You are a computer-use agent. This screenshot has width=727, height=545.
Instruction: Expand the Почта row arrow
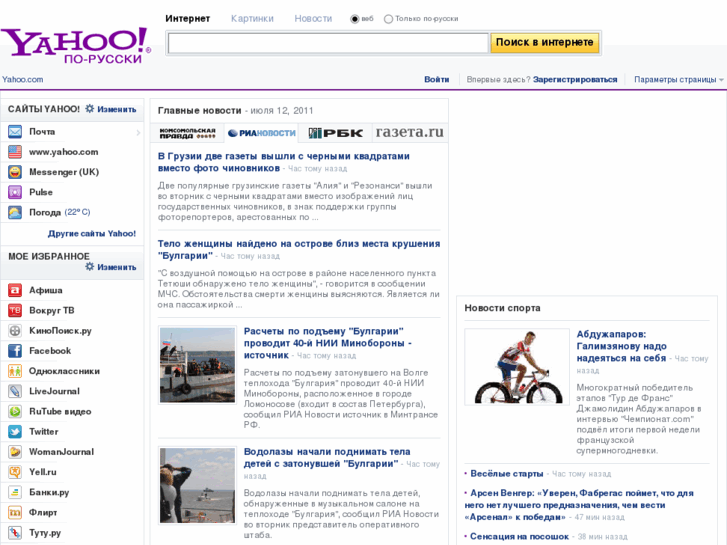(138, 133)
